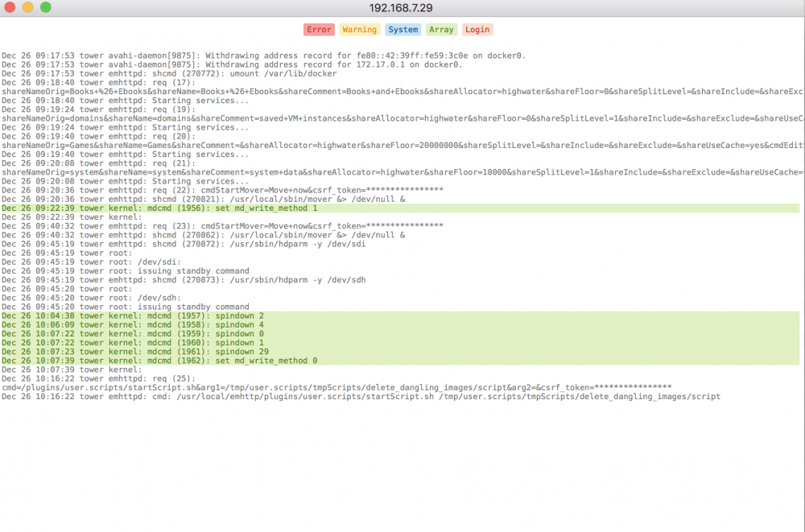
Task: Click the 'req (21):' log line
Action: point(98,163)
